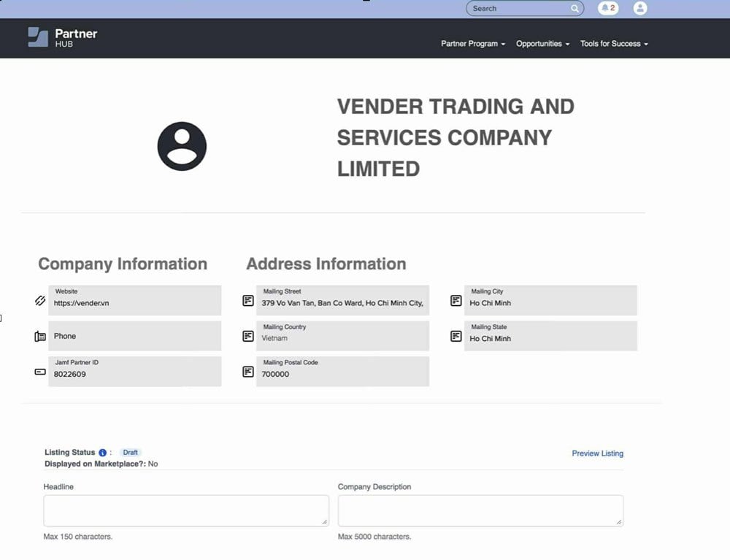Click the icon beside Mailing Country

(x=248, y=336)
